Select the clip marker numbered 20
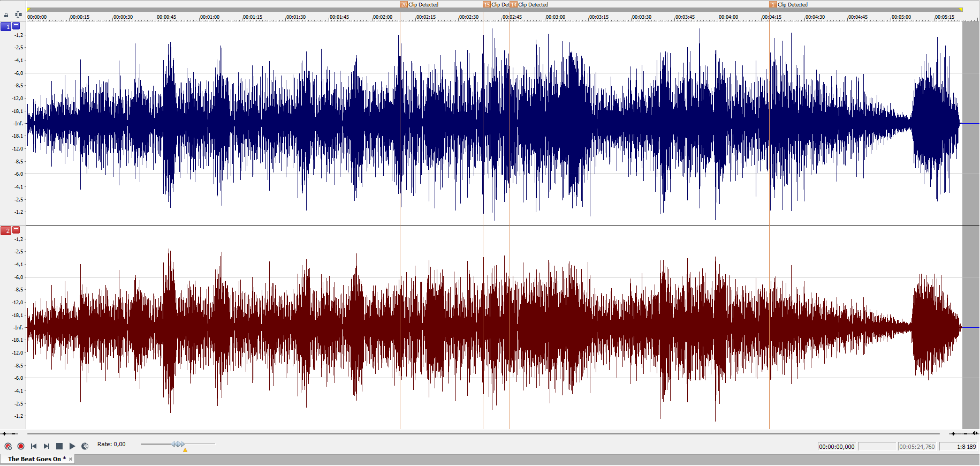This screenshot has height=466, width=980. (x=404, y=4)
